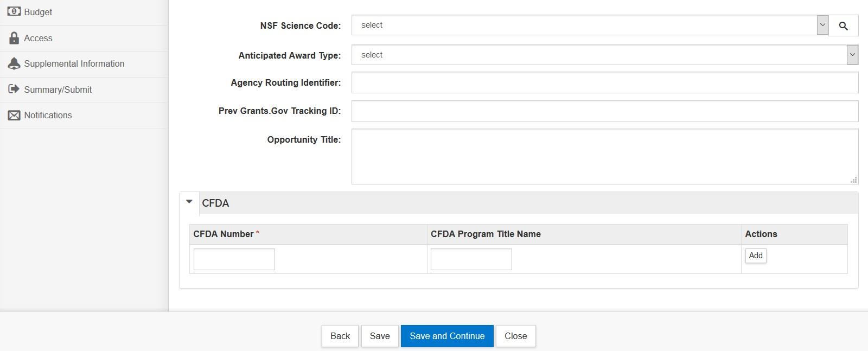Go to Supplemental Information section

[x=74, y=63]
